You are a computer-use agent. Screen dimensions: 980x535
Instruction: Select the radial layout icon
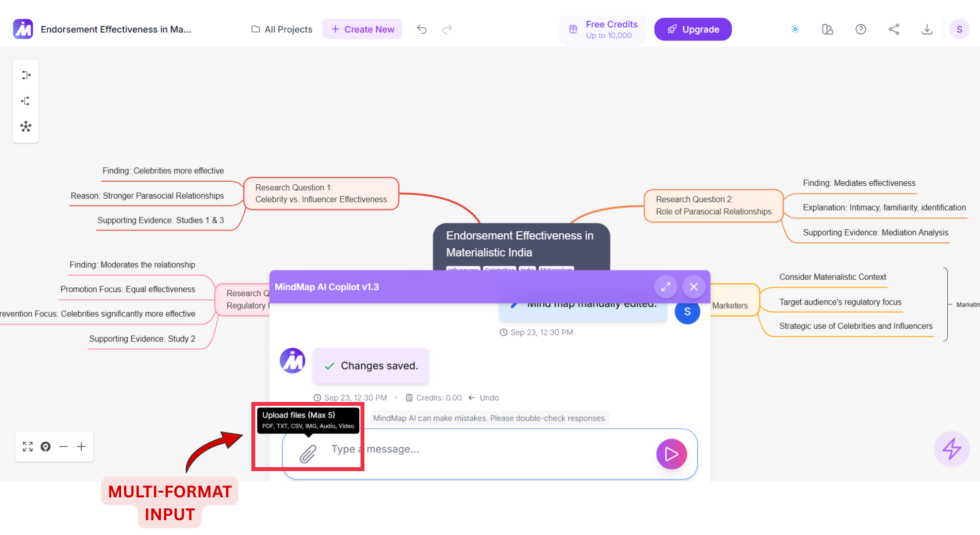[x=26, y=127]
